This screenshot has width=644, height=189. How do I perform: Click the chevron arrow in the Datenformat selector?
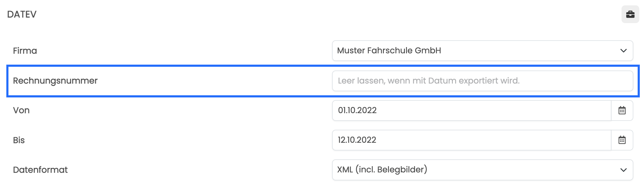click(x=623, y=170)
